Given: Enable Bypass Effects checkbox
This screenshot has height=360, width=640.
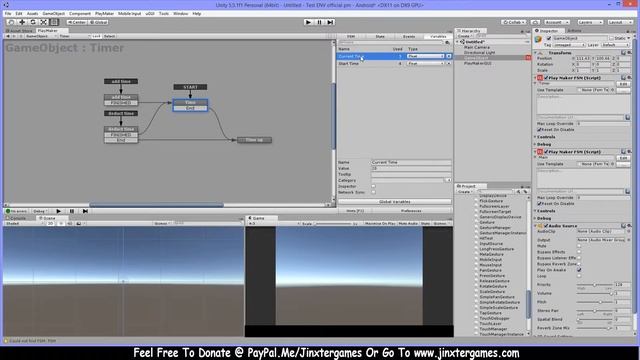Looking at the screenshot, I should pyautogui.click(x=579, y=252).
